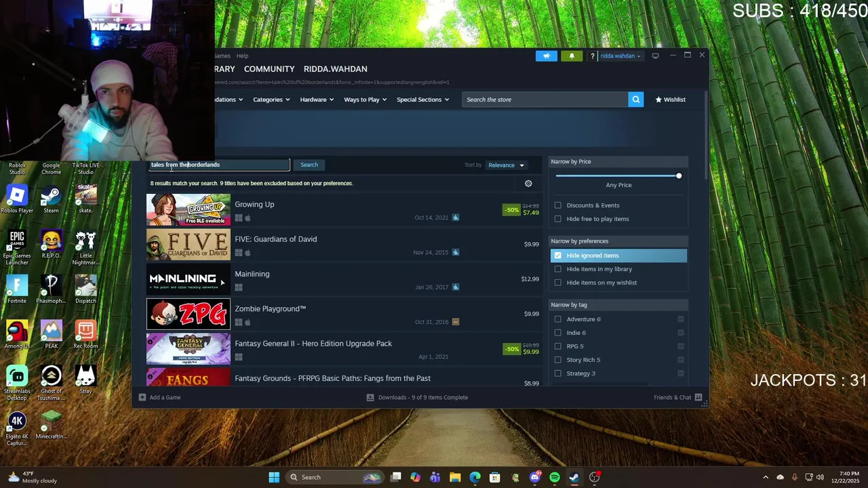Enable Discounts & Events checkbox

[x=558, y=205]
